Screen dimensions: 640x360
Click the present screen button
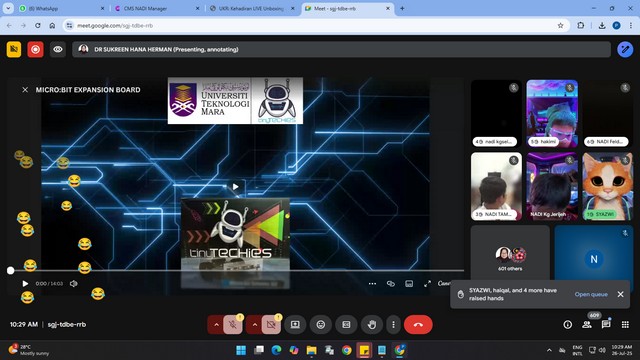coord(295,324)
